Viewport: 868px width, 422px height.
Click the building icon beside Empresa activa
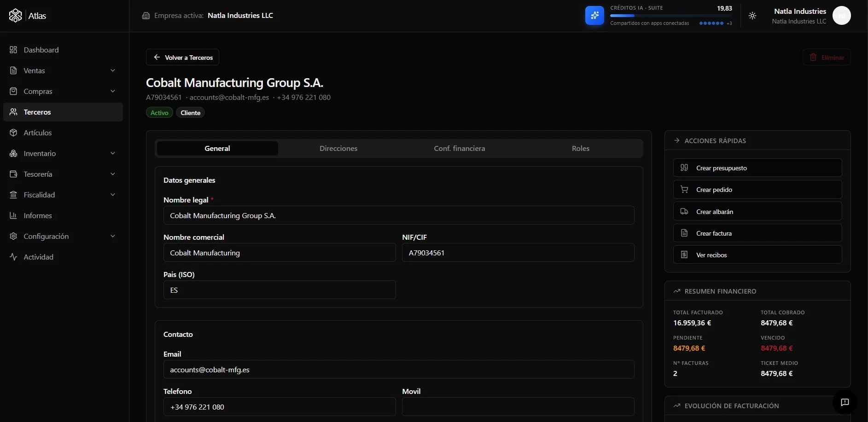pos(146,16)
